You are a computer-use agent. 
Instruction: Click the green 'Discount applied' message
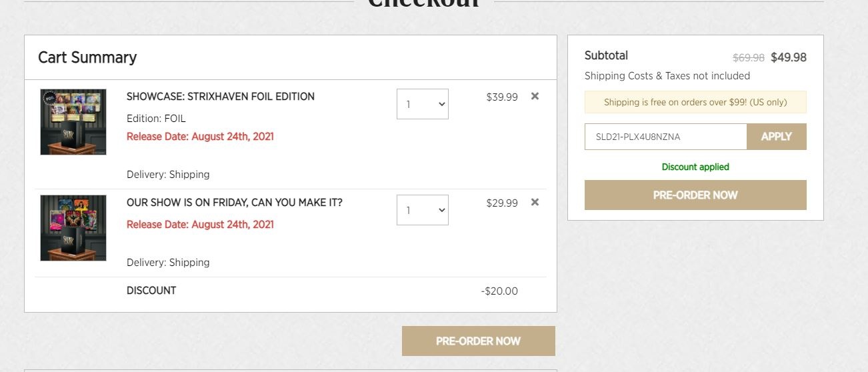[695, 167]
